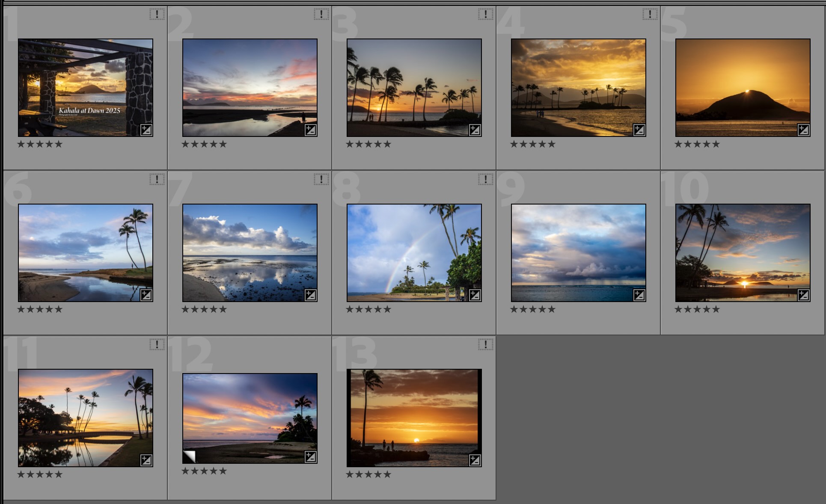
Task: Click fifth star under photo 12
Action: click(x=223, y=471)
